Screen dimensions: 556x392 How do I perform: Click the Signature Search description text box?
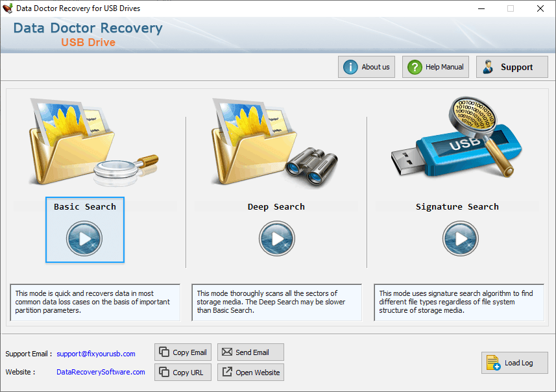(x=459, y=302)
